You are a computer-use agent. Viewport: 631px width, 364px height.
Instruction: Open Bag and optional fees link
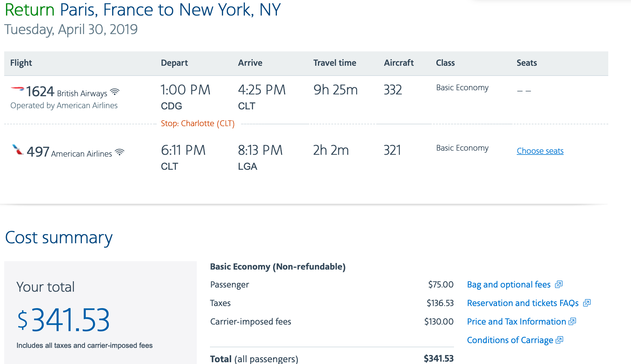509,285
